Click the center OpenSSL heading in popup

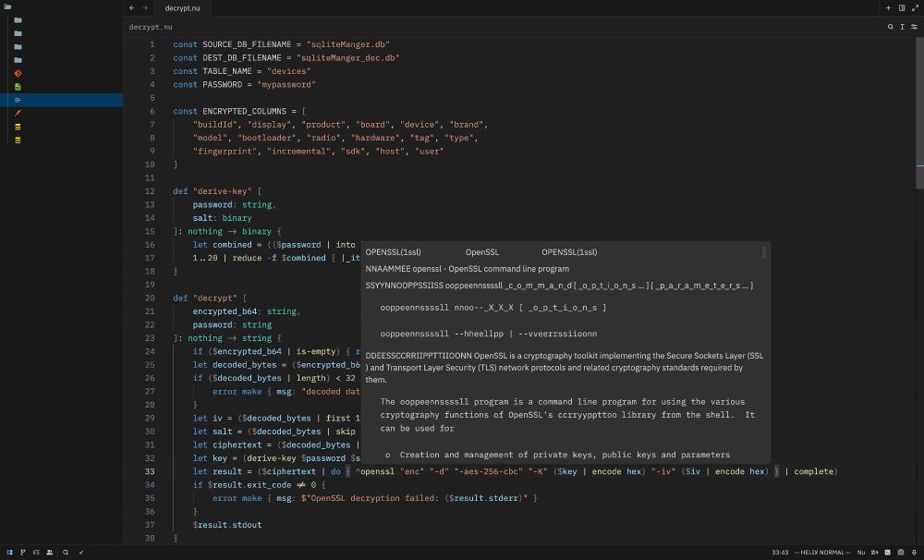point(482,252)
